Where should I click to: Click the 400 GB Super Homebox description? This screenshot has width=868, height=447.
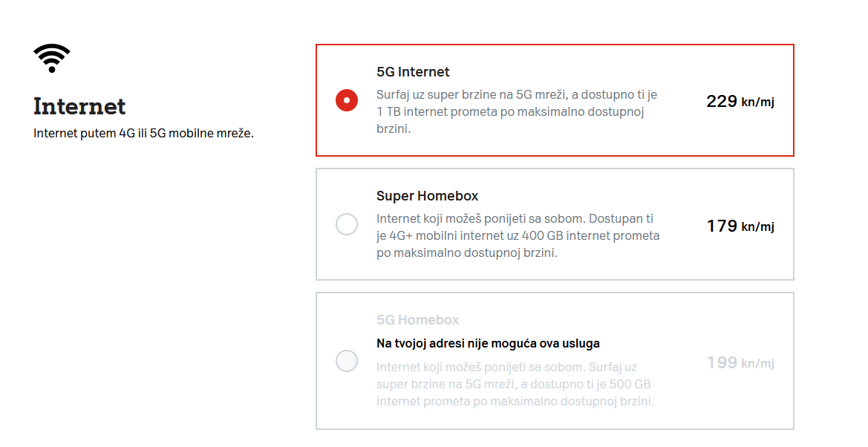(x=518, y=236)
